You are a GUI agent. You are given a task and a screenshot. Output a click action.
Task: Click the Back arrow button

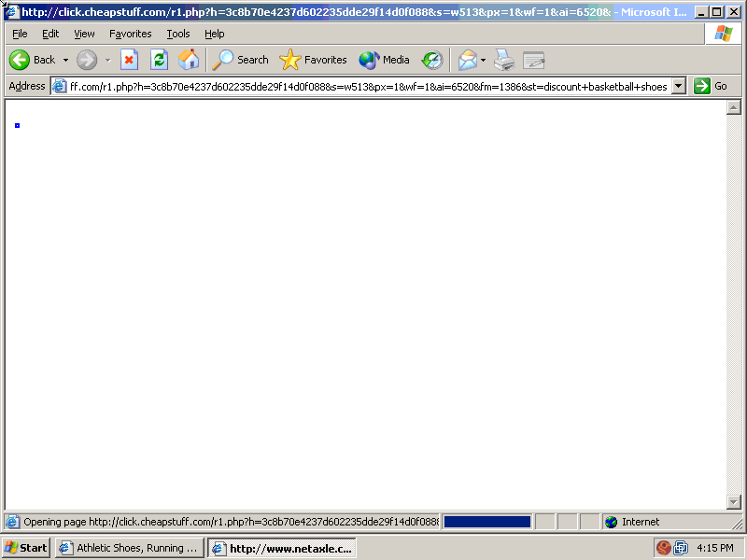tap(20, 60)
